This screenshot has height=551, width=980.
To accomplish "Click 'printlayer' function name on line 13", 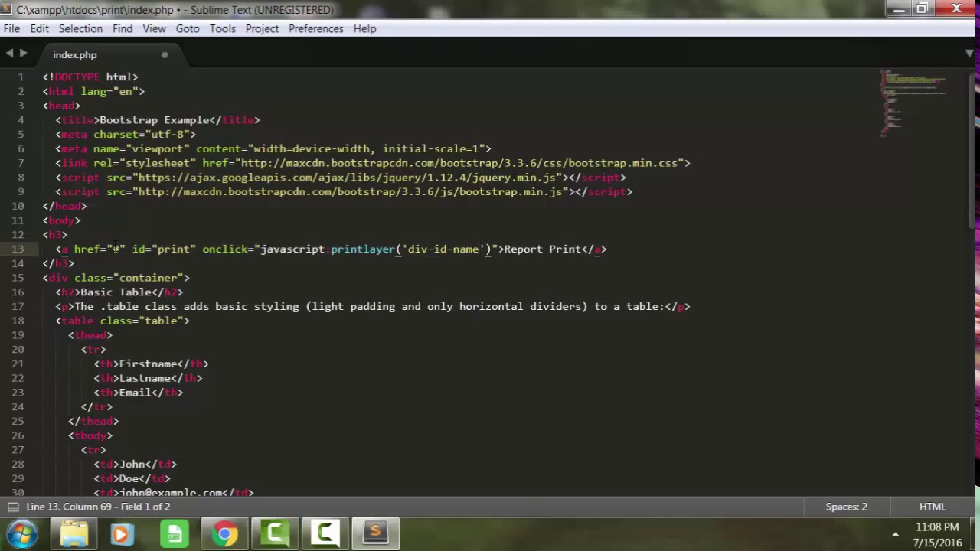I will (363, 249).
